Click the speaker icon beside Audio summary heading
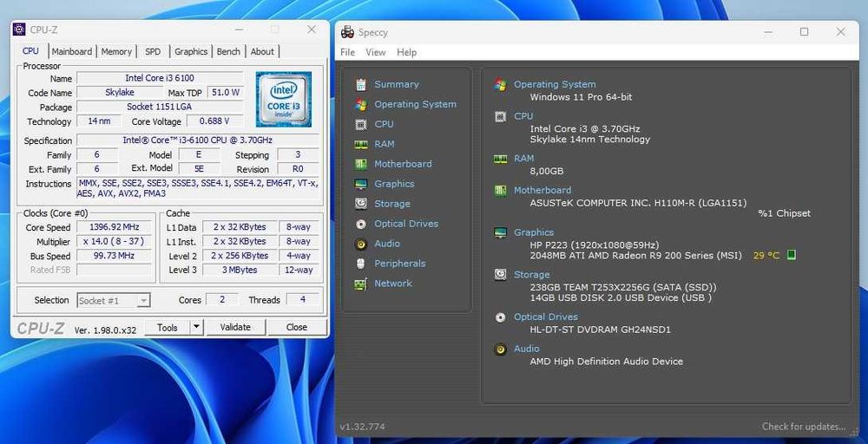Image resolution: width=868 pixels, height=444 pixels. [501, 349]
